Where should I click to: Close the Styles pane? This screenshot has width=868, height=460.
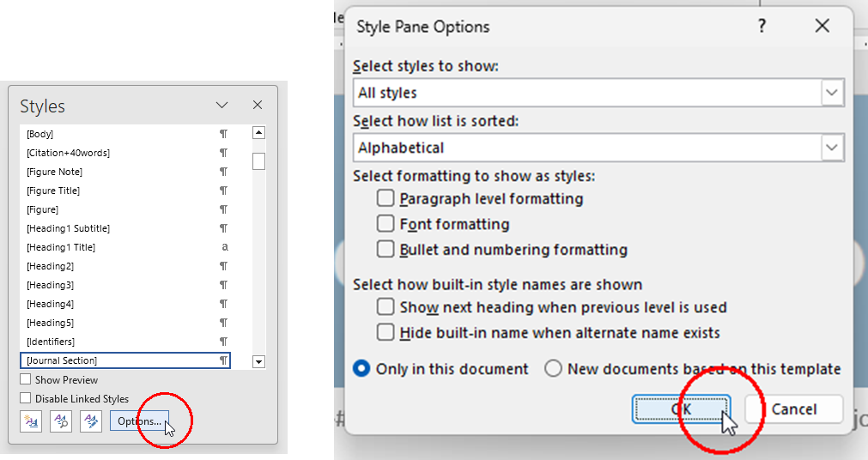pos(257,105)
